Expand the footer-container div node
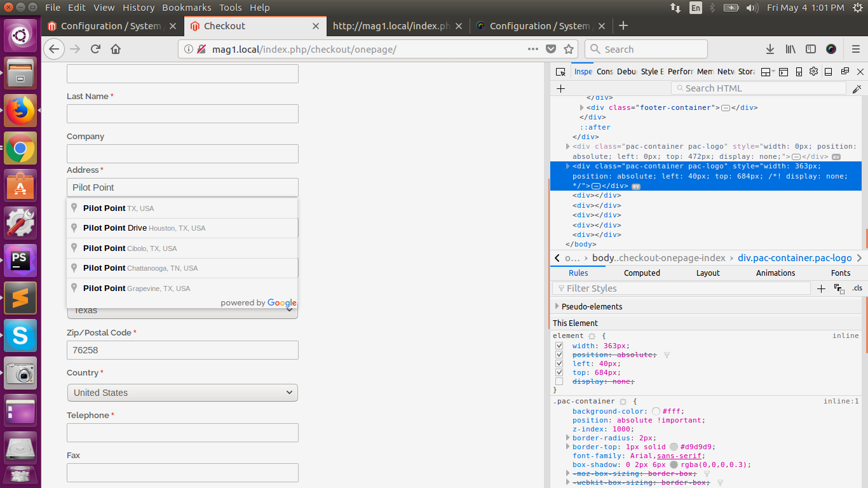868x488 pixels. click(x=581, y=107)
